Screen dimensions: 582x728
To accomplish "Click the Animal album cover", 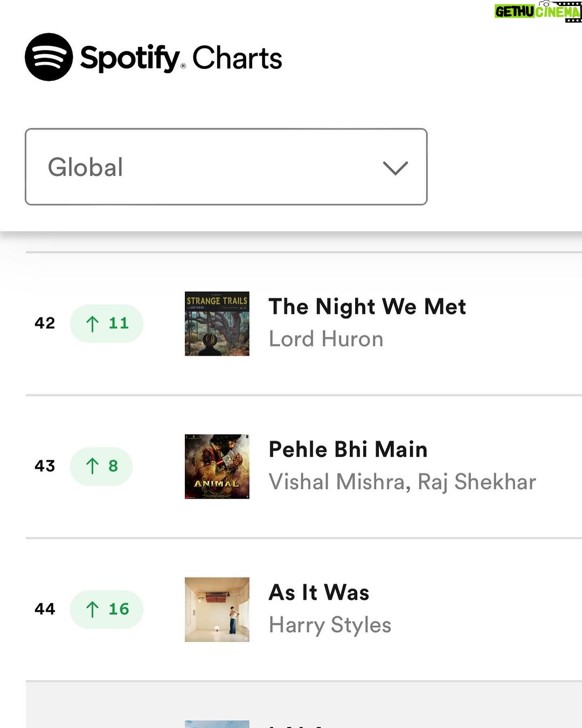I will (217, 466).
